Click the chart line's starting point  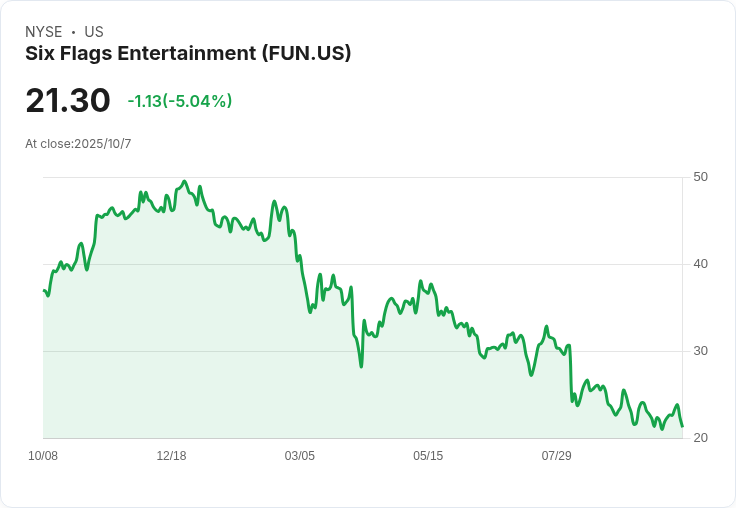pyautogui.click(x=44, y=291)
